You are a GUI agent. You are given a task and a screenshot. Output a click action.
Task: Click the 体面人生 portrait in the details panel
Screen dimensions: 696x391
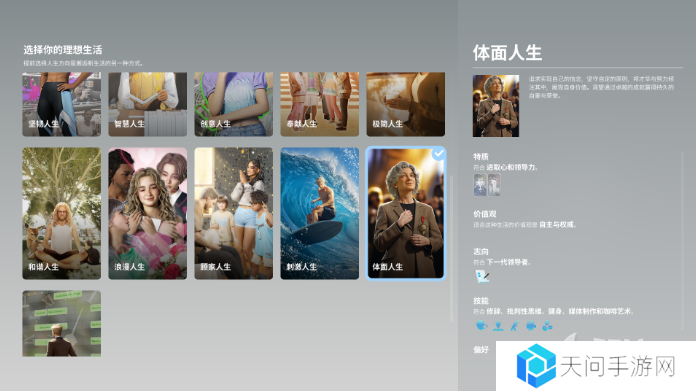[496, 106]
